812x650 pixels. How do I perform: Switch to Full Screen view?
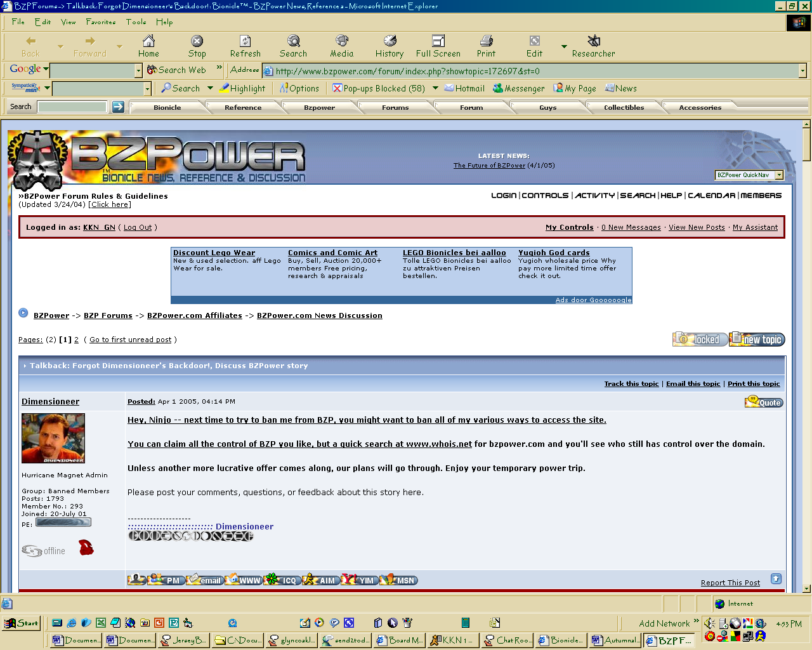click(x=438, y=47)
